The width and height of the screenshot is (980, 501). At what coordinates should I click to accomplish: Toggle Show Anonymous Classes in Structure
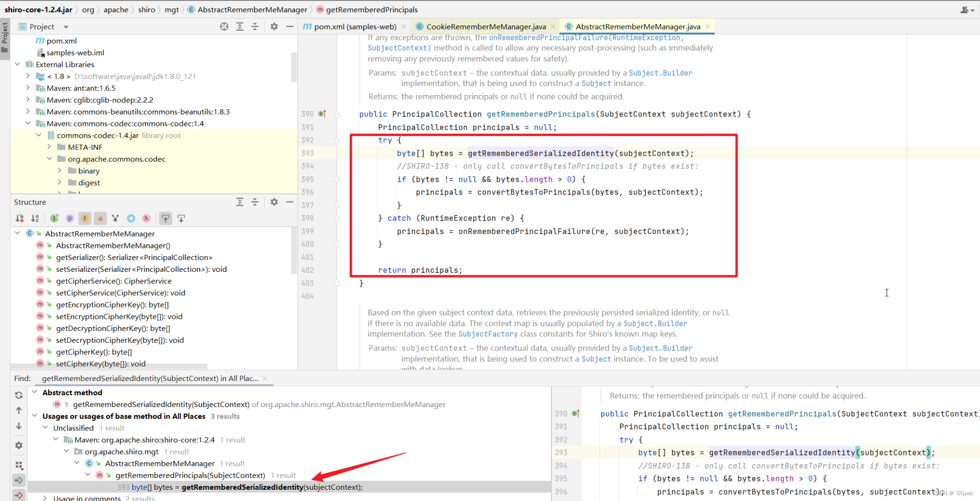pos(131,218)
